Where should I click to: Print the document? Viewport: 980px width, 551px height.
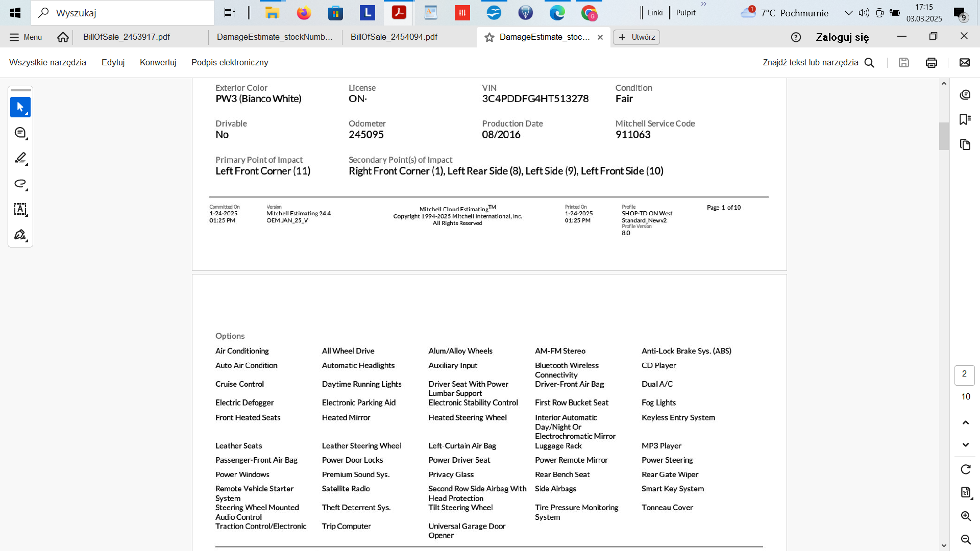[x=932, y=62]
